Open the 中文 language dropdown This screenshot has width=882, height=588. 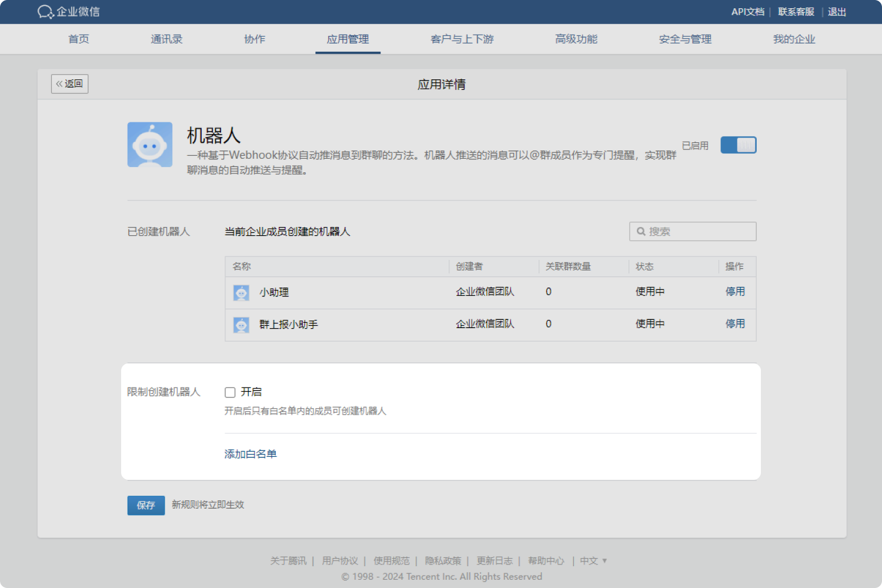coord(593,560)
